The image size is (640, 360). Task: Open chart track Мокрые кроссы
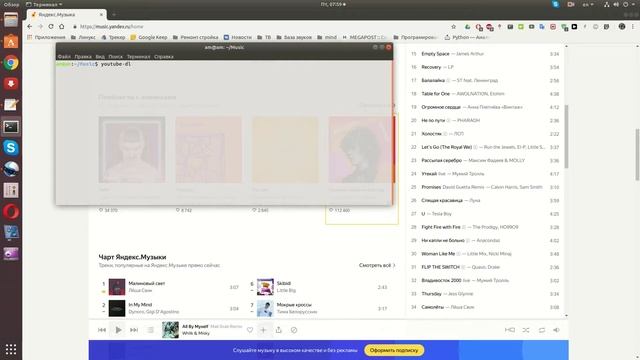coord(294,305)
